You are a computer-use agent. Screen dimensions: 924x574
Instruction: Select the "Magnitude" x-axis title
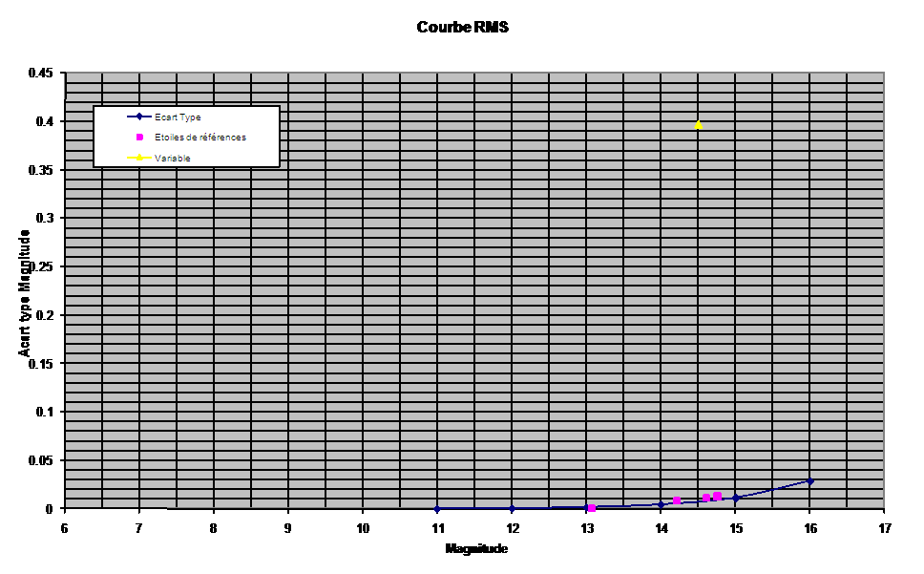[x=476, y=548]
